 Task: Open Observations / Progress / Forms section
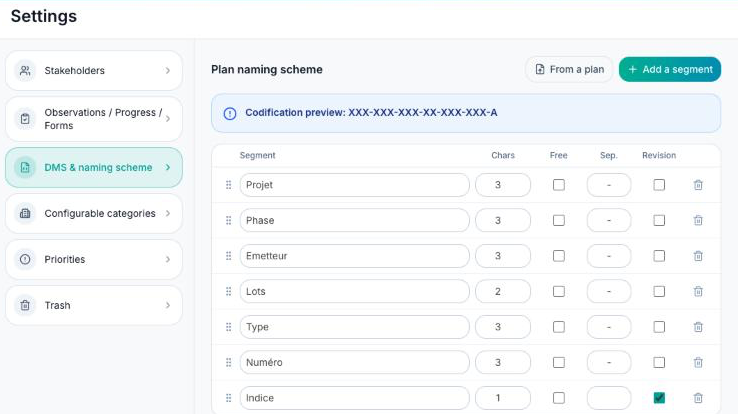(x=94, y=119)
